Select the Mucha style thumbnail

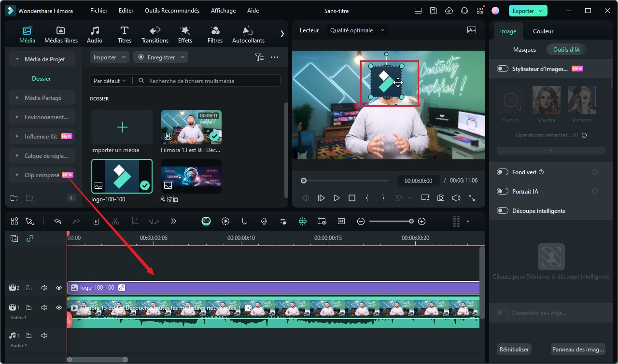[546, 100]
